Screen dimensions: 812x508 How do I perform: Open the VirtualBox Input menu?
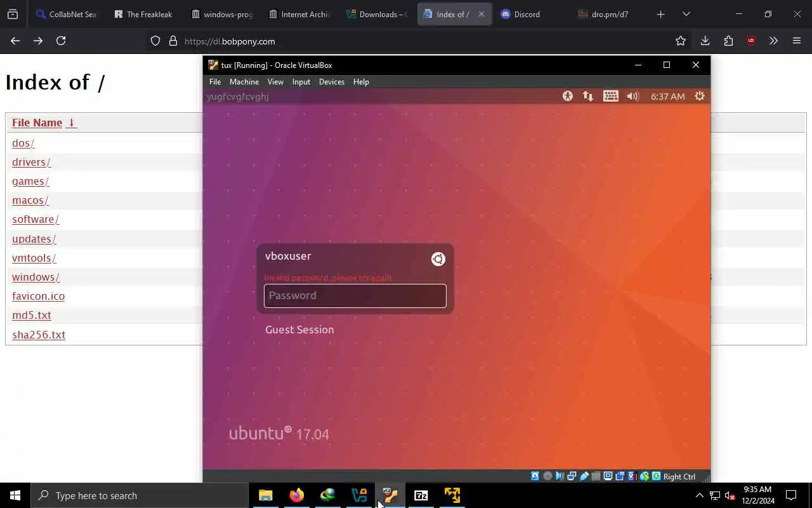pos(301,81)
